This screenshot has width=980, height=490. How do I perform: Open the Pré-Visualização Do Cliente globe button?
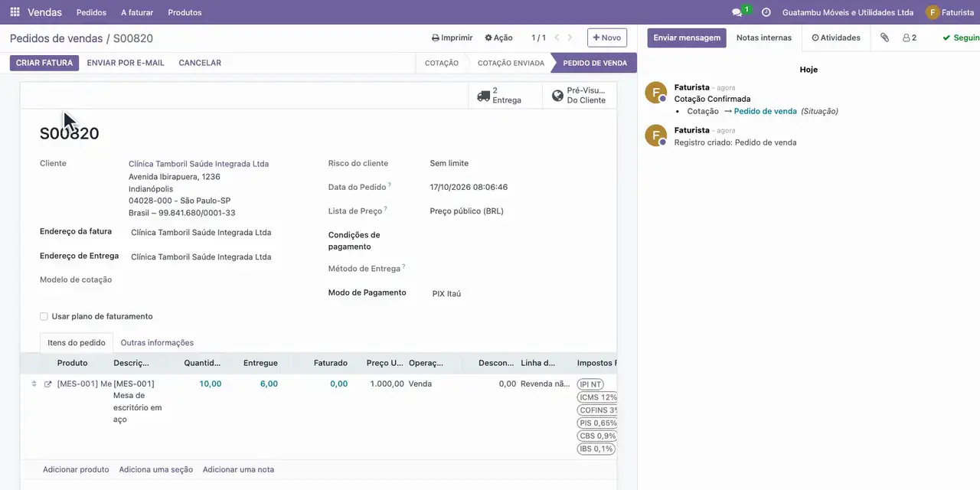(580, 96)
